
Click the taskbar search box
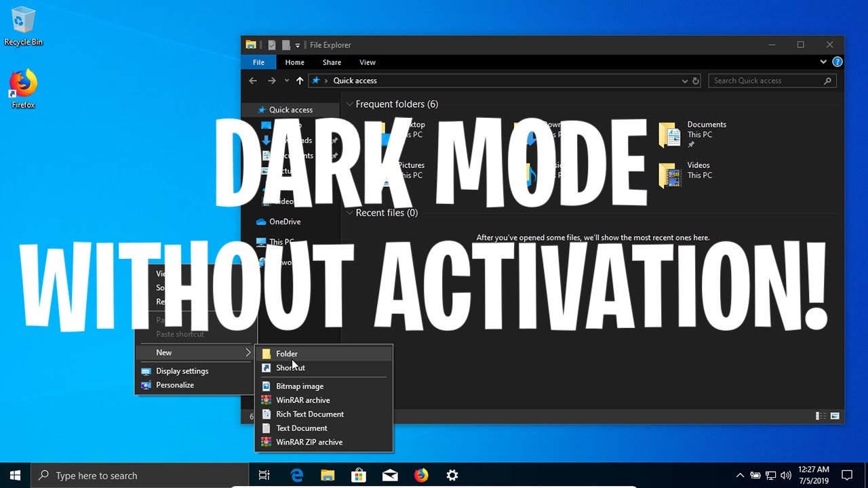click(140, 475)
